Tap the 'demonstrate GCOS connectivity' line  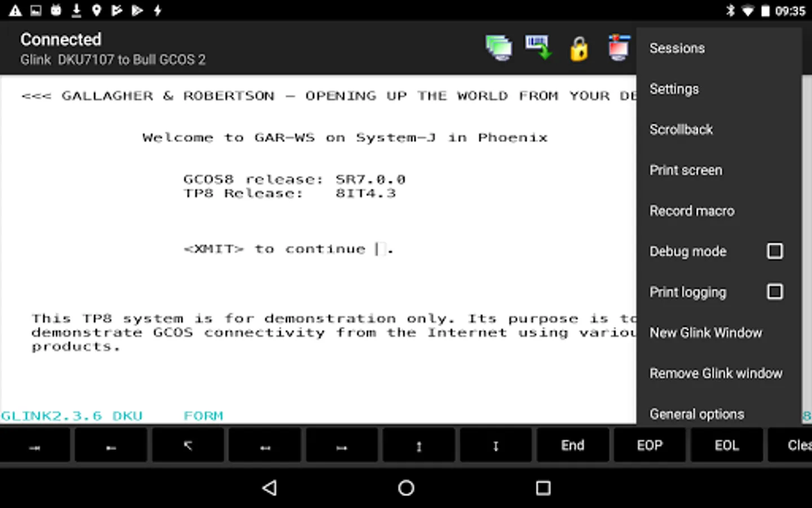pos(334,333)
